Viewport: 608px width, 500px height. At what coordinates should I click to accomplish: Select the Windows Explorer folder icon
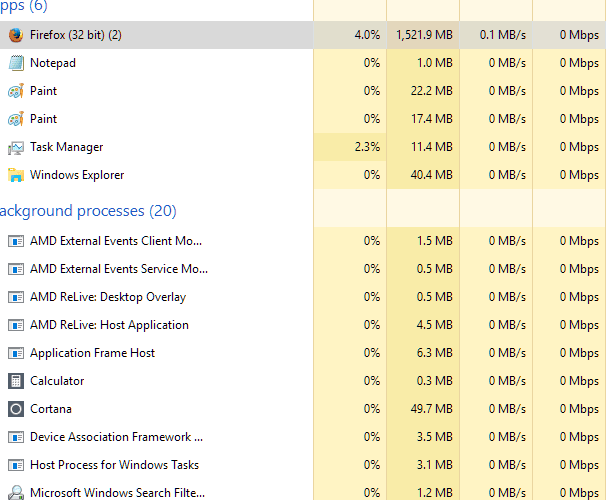[x=16, y=175]
